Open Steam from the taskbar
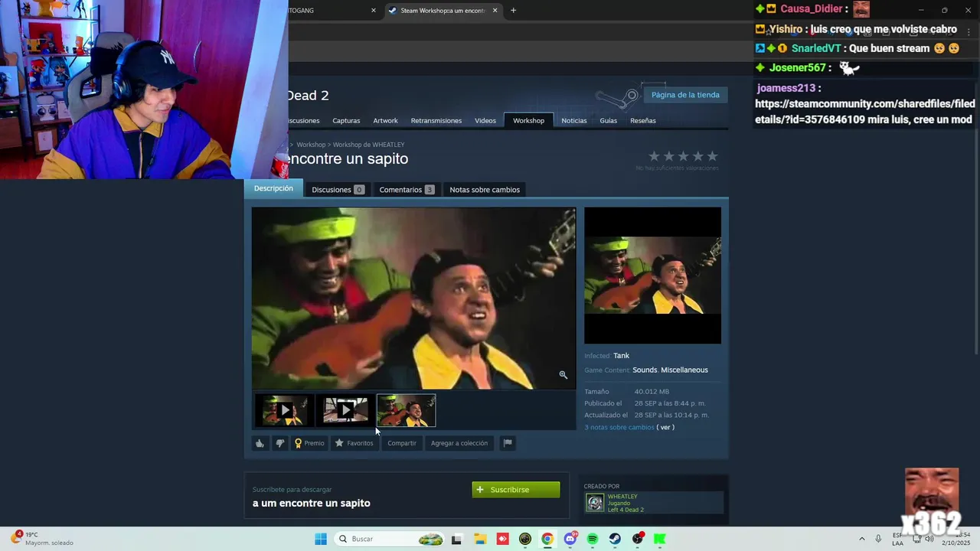 coord(615,539)
